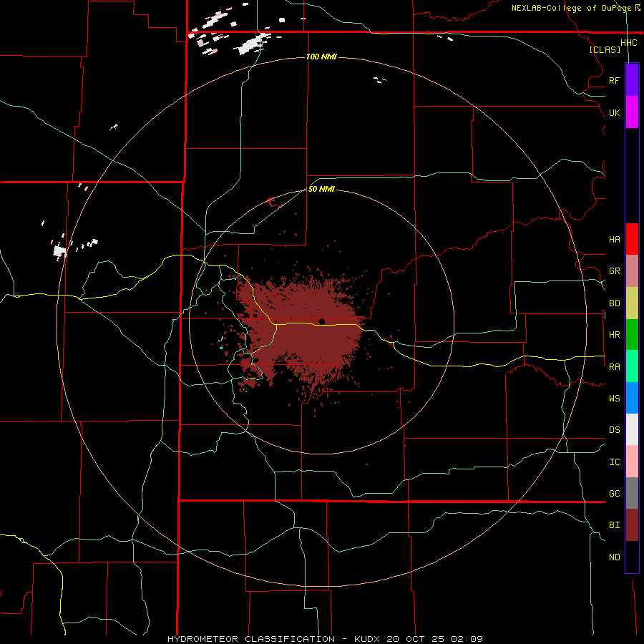Click the ND black legend swatch
This screenshot has height=644, width=644.
[x=632, y=557]
